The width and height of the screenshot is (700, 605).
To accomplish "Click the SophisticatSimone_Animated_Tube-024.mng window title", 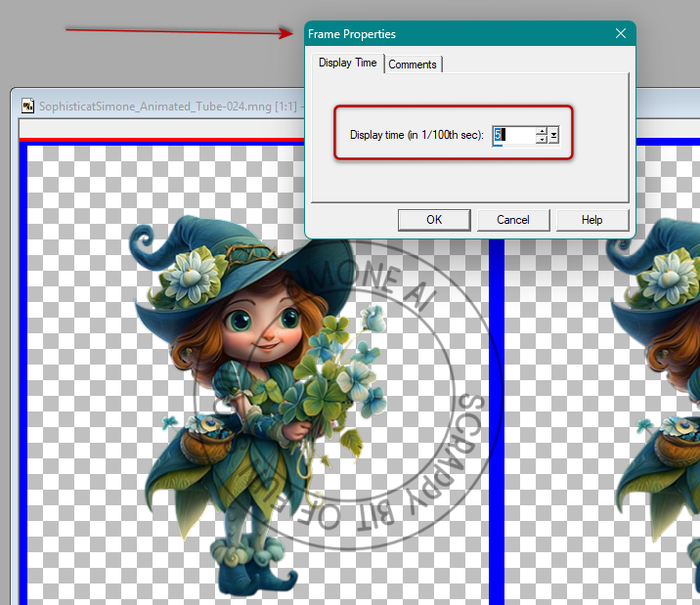I will [x=167, y=107].
